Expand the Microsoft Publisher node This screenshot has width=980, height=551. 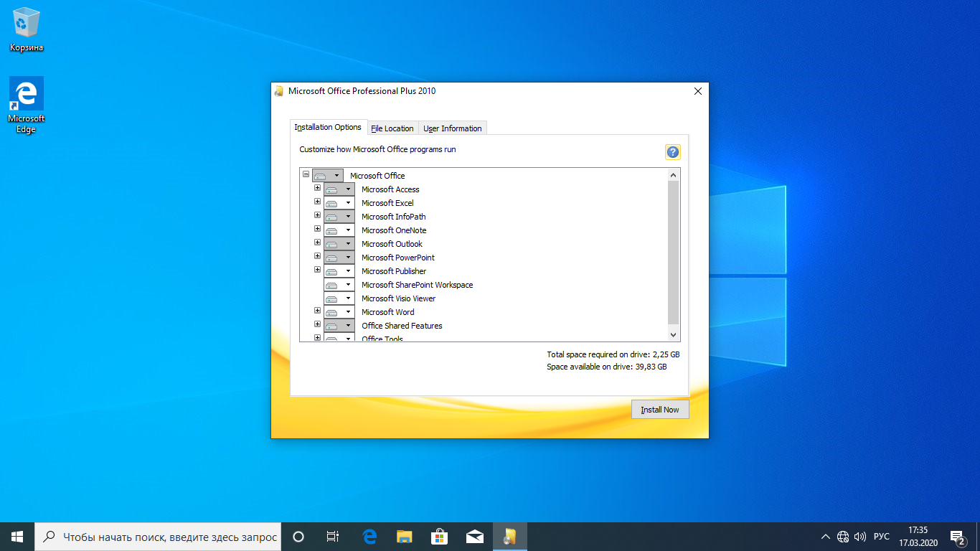coord(318,270)
